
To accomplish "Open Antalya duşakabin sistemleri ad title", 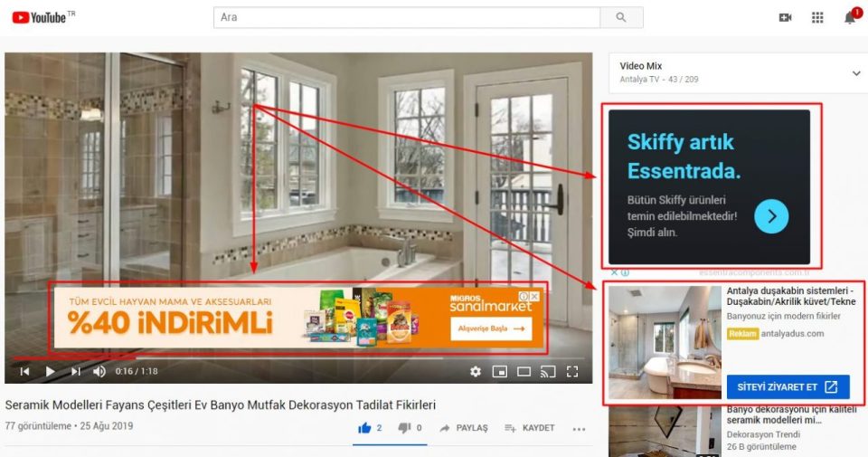I will [791, 296].
